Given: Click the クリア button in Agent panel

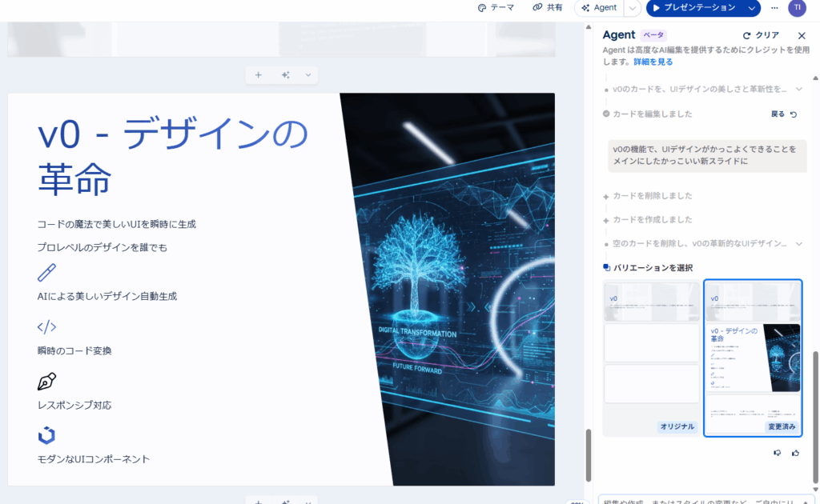Looking at the screenshot, I should (761, 35).
